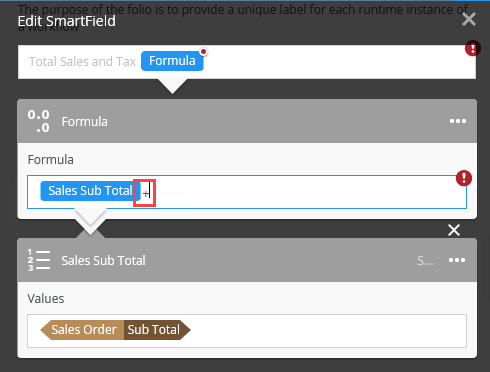The height and width of the screenshot is (372, 490).
Task: Click the red dot on Formula token
Action: 203,52
